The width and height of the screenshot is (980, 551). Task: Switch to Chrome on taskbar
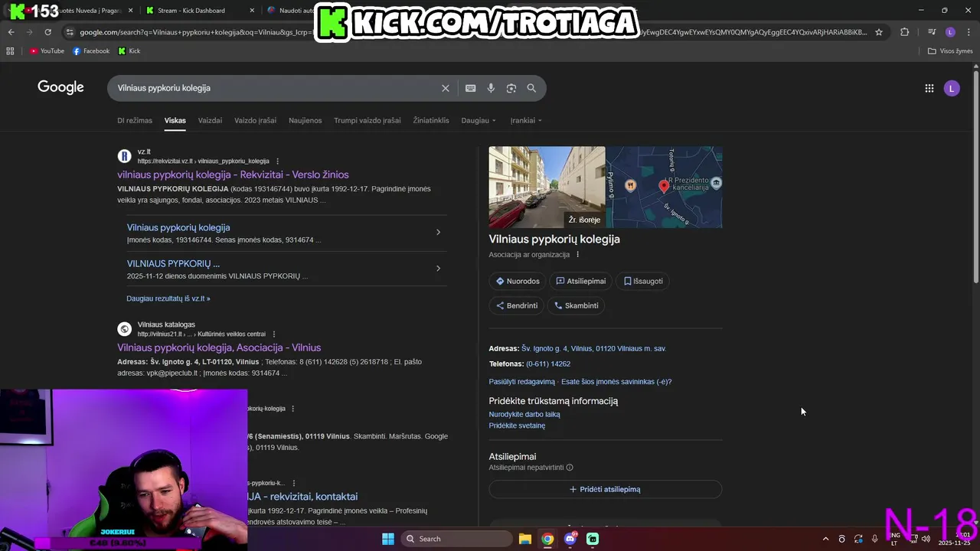(547, 539)
